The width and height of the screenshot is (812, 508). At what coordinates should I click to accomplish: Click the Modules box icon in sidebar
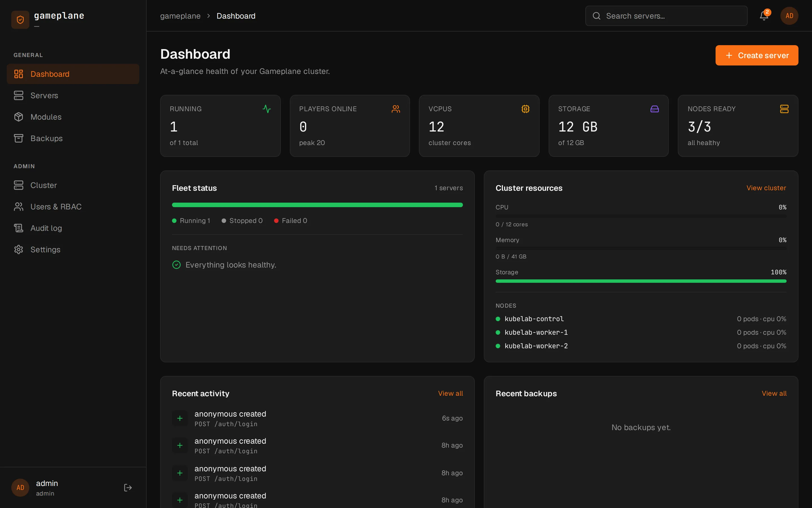coord(18,117)
